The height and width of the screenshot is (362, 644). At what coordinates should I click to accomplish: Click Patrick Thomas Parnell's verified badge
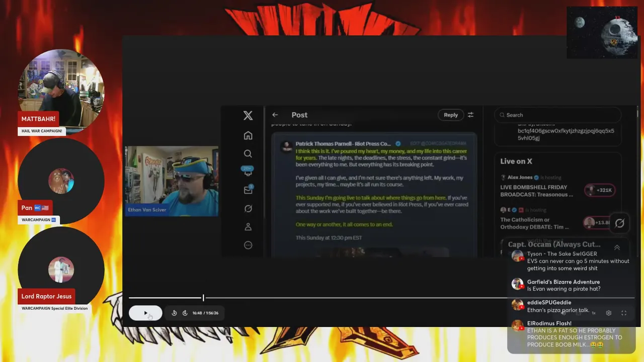click(398, 144)
